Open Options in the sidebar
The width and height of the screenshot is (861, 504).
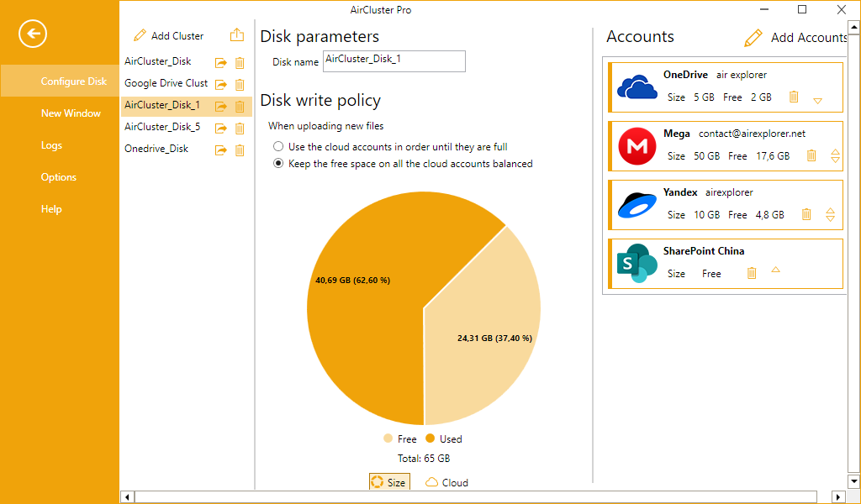[59, 177]
